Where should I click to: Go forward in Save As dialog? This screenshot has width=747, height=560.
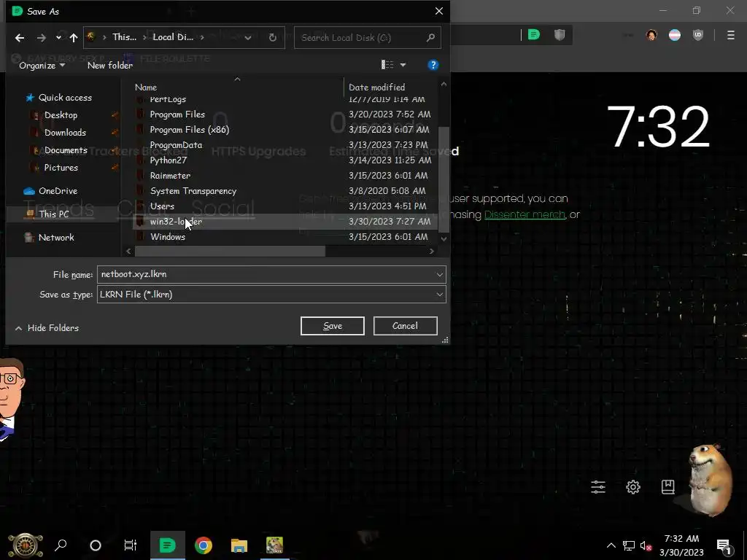pos(42,38)
